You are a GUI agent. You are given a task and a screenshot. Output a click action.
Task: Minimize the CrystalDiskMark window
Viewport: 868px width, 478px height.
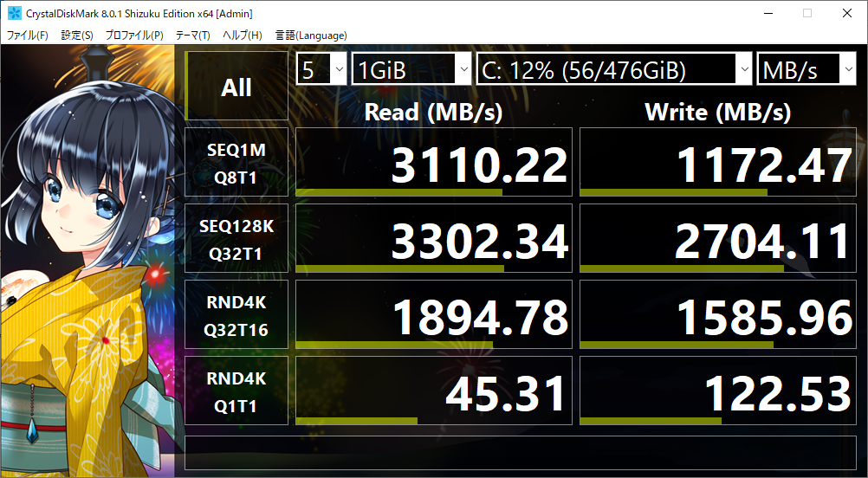pyautogui.click(x=768, y=13)
